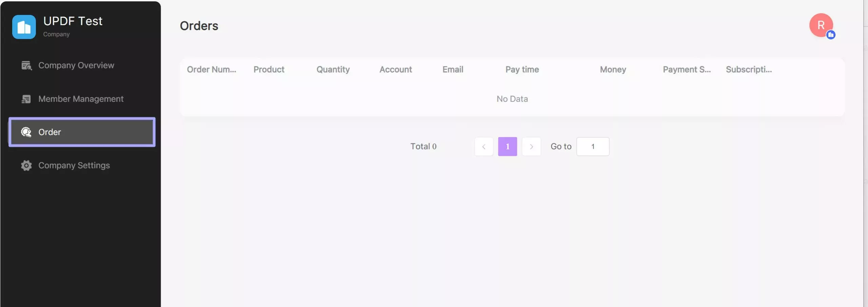The image size is (868, 307).
Task: Click the Company subtitle under UPDF Test
Action: (56, 34)
